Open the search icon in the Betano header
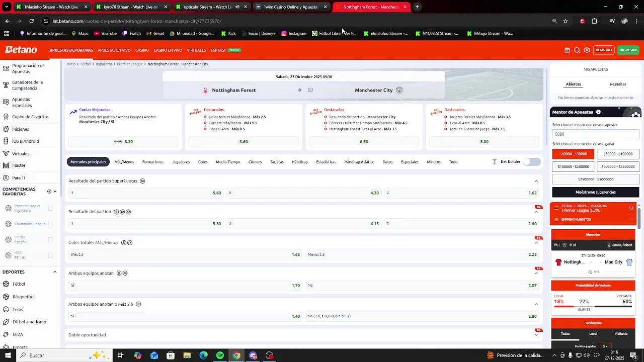This screenshot has height=362, width=644. pyautogui.click(x=577, y=50)
